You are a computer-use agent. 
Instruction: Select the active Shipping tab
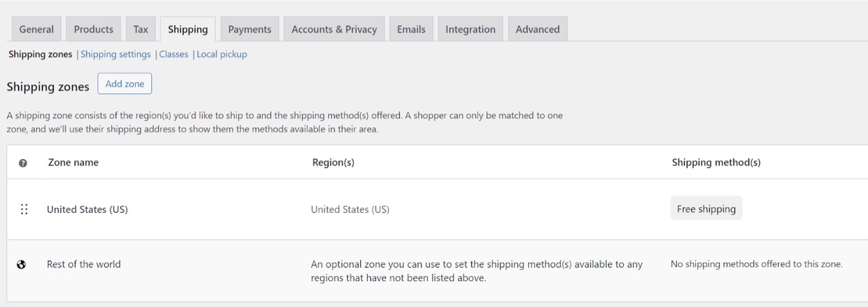pyautogui.click(x=188, y=29)
